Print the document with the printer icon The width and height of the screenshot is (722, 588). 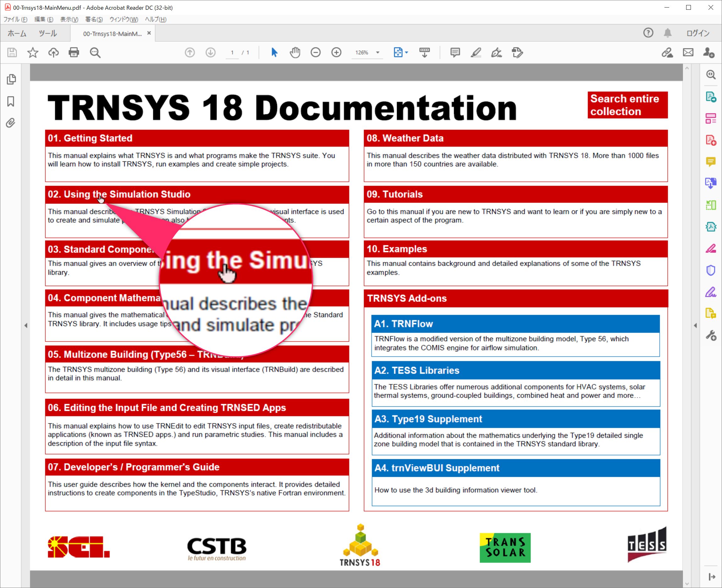pos(74,52)
